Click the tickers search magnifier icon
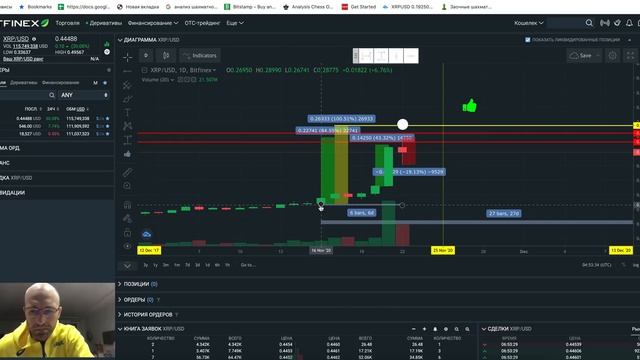This screenshot has width=640, height=360. pyautogui.click(x=52, y=95)
